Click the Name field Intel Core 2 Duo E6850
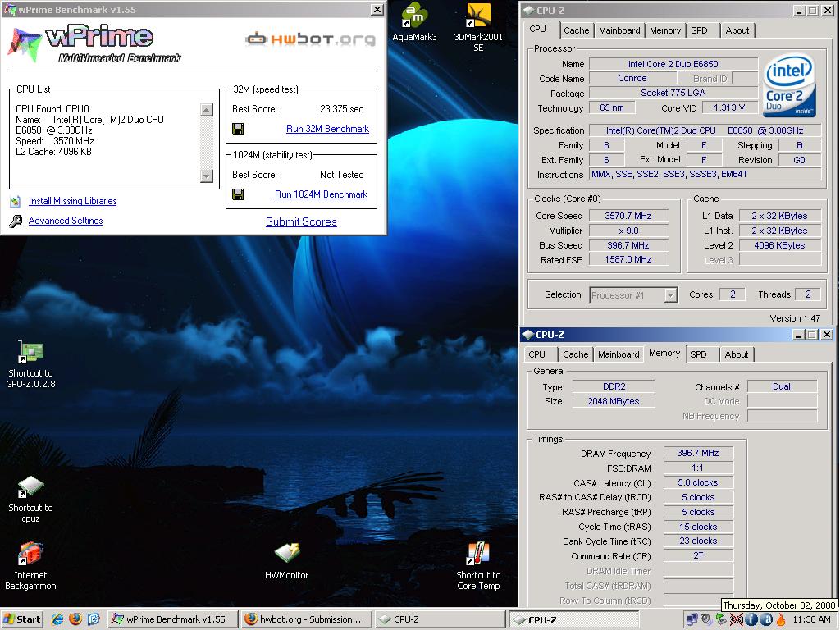Viewport: 840px width, 630px height. [x=673, y=64]
